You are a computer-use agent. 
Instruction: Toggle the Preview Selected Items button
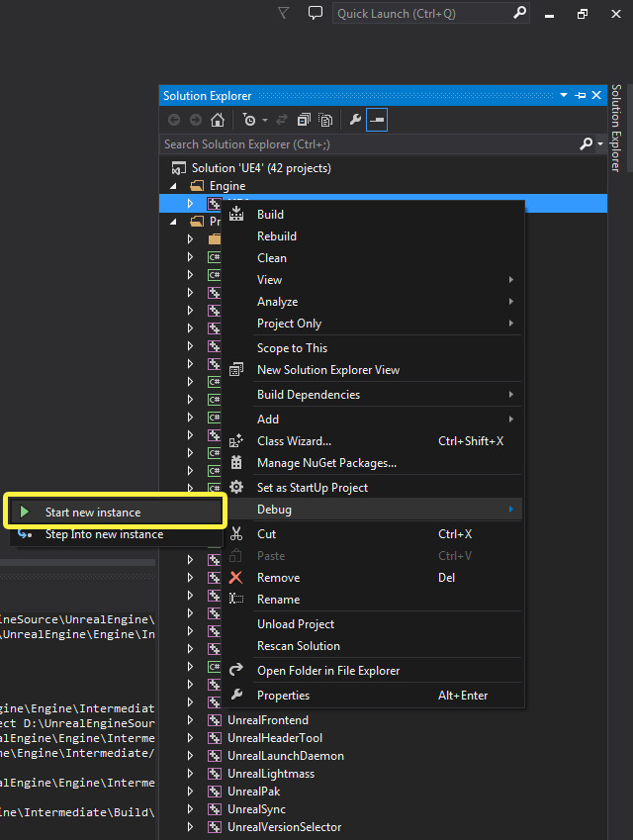[377, 120]
